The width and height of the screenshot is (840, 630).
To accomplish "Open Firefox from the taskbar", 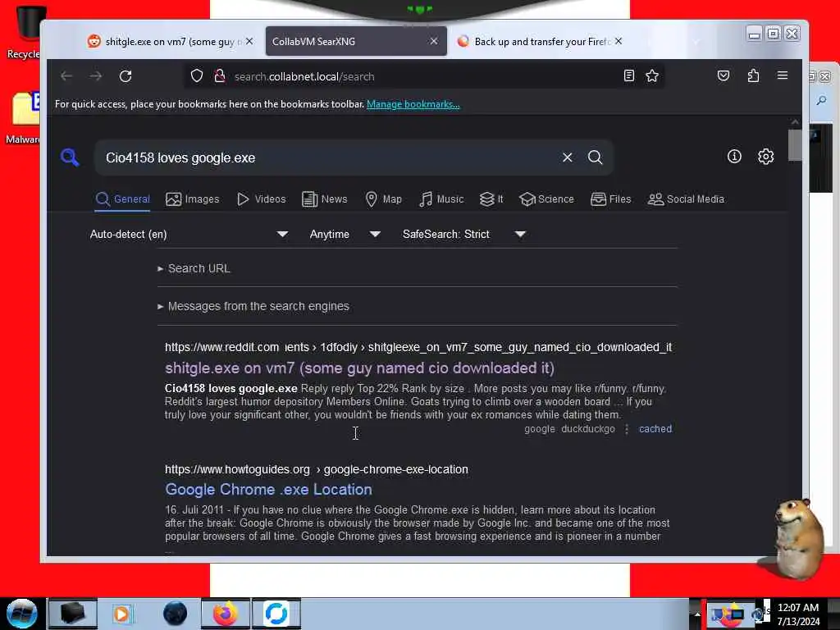I will coord(226,614).
